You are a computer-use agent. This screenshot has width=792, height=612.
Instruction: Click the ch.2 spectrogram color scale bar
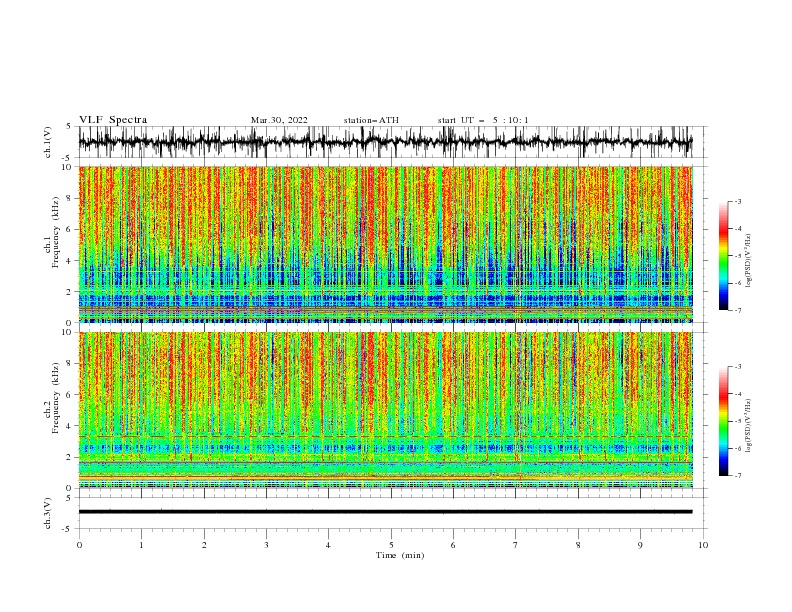pos(723,421)
